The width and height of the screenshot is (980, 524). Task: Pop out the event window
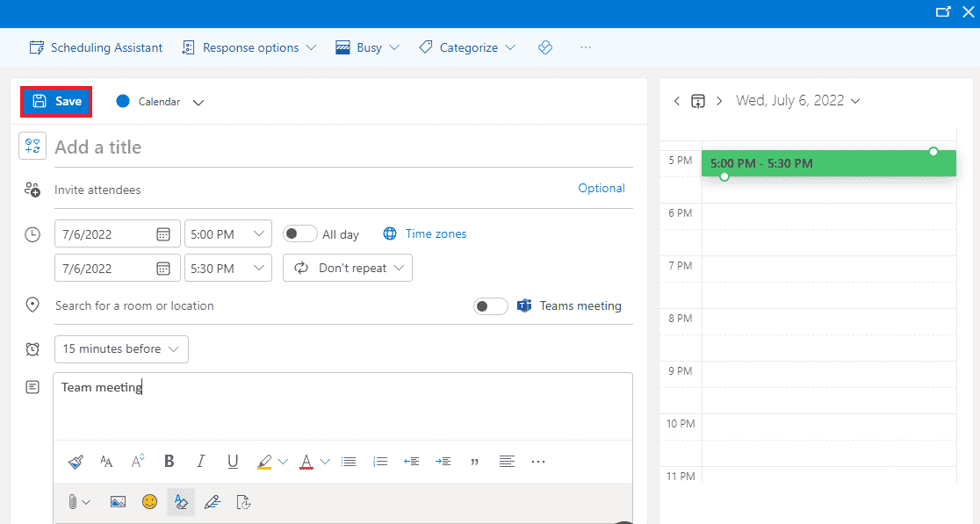[x=943, y=12]
